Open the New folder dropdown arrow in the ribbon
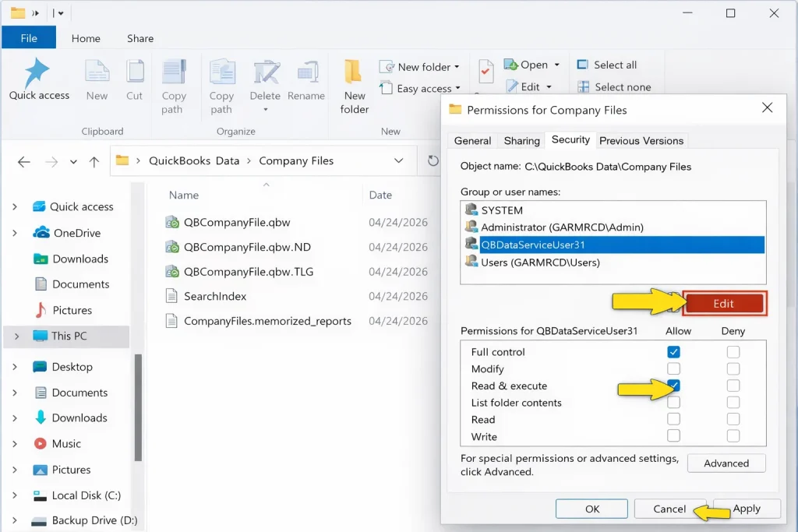Screen dimensions: 798x532 [x=457, y=67]
